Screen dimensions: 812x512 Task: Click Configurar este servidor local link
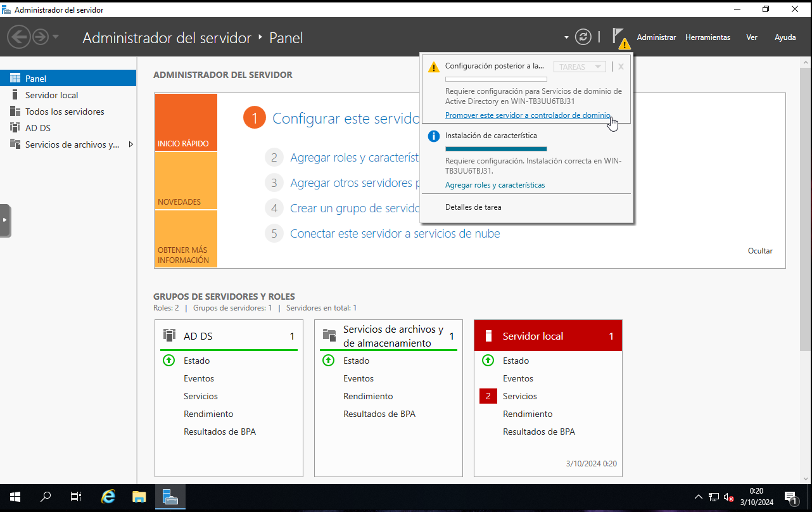346,118
